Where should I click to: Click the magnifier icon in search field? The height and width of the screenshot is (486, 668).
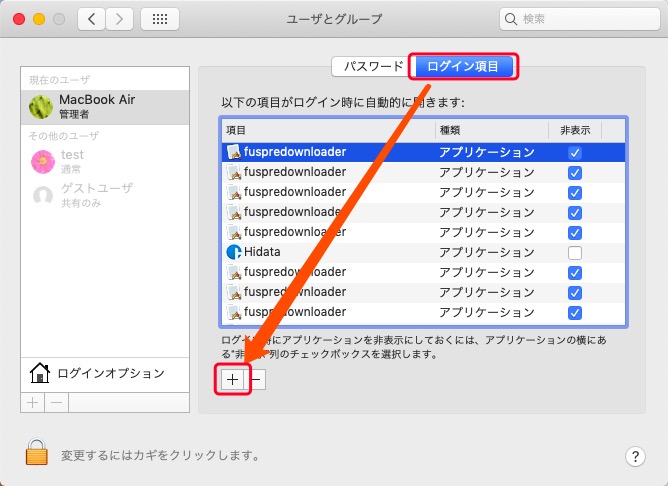click(x=510, y=19)
